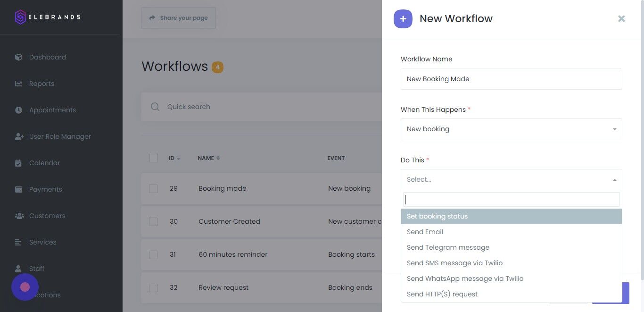Open Calendar from sidebar
This screenshot has width=644, height=312.
click(44, 163)
